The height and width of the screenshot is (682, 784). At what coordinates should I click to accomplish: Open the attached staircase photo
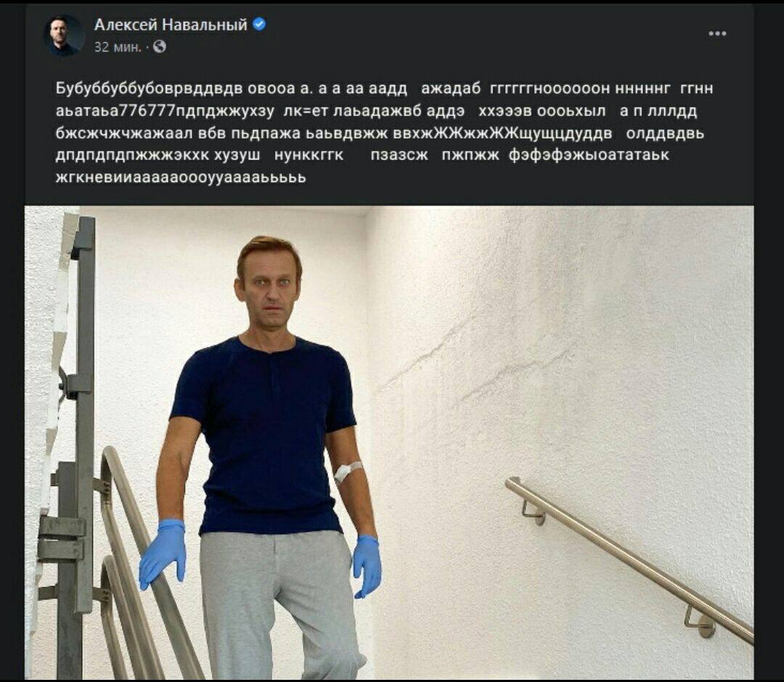(389, 442)
